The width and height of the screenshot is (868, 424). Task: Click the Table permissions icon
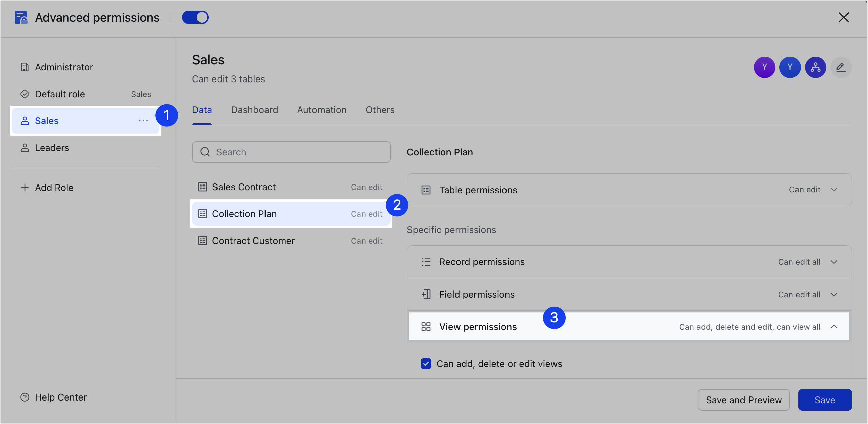click(426, 190)
